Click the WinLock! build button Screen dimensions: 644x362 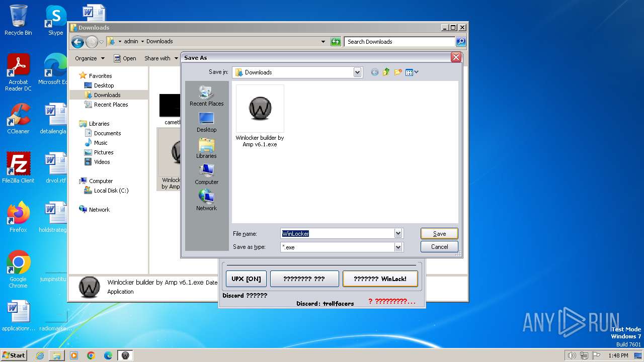coord(380,279)
